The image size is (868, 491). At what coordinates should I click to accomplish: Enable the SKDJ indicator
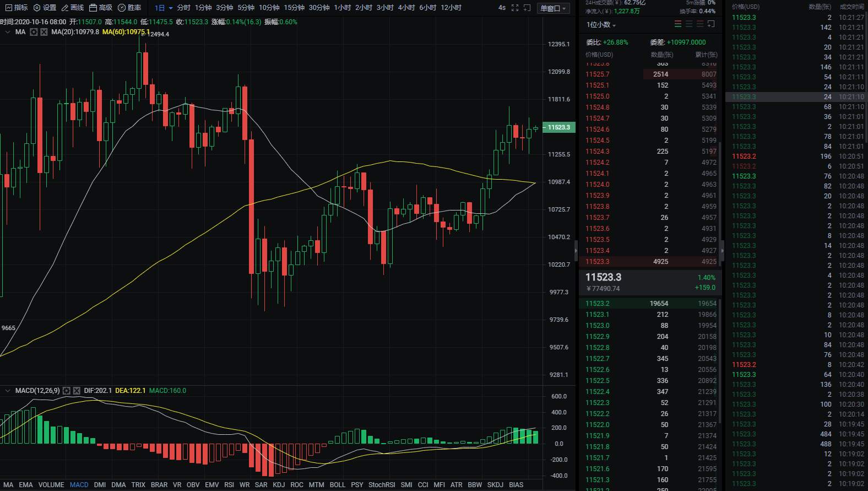[495, 485]
